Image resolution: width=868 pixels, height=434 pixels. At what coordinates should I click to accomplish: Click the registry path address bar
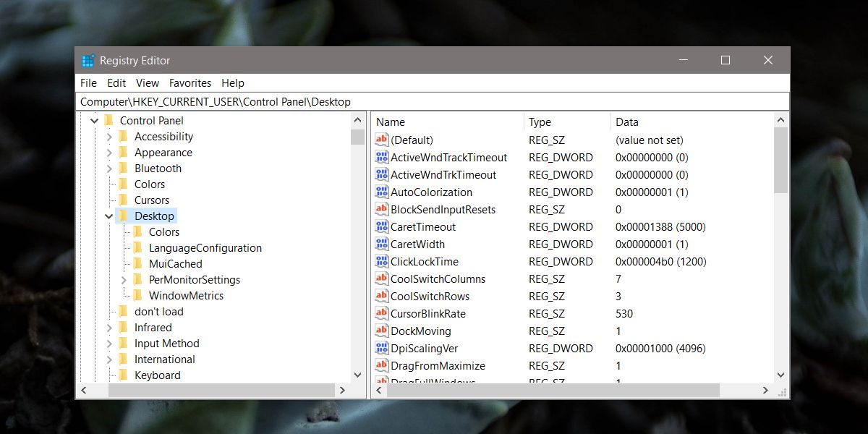[433, 102]
